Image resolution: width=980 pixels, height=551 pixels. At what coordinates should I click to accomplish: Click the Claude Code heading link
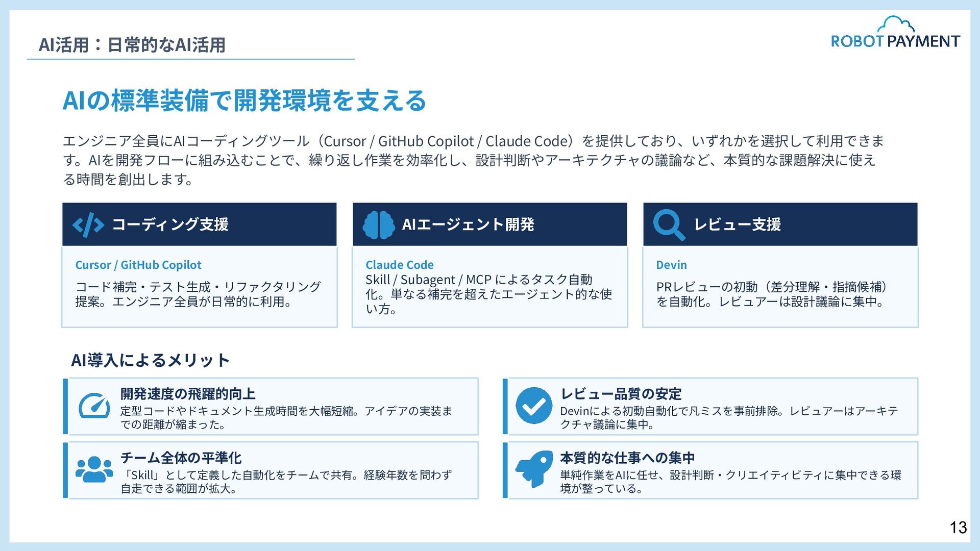399,265
